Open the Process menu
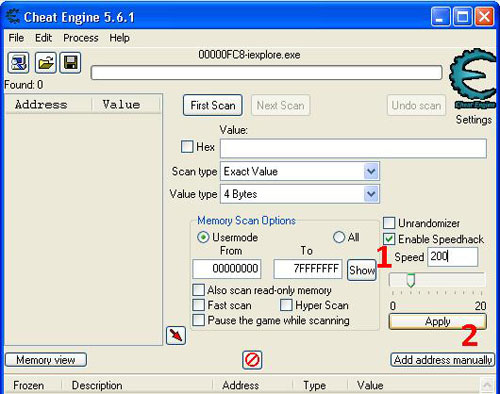The width and height of the screenshot is (500, 394). (x=81, y=38)
